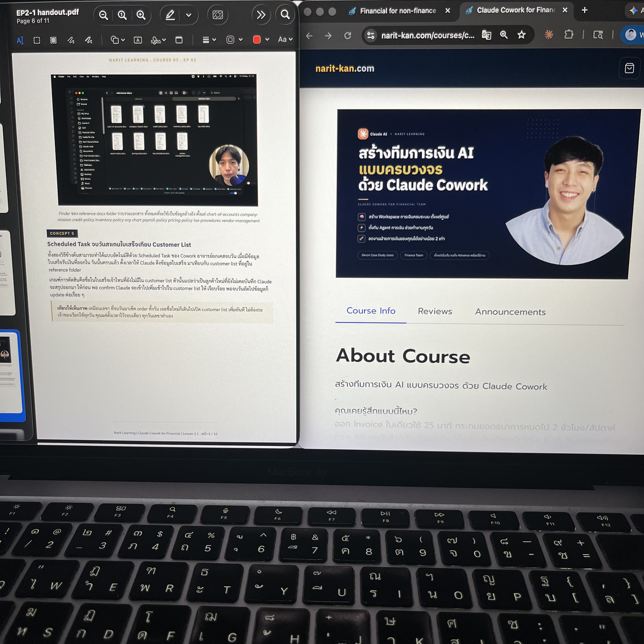Translate this page via address bar icon

[486, 35]
